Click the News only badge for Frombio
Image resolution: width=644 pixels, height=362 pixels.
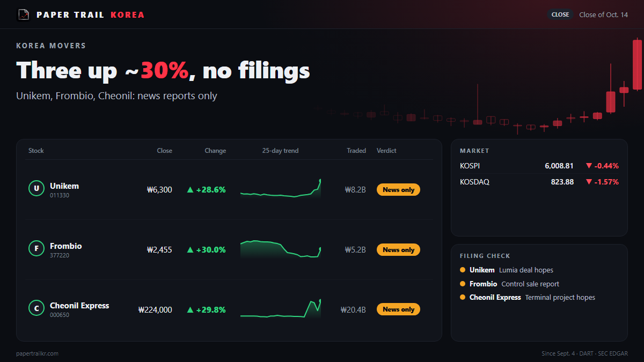click(398, 250)
